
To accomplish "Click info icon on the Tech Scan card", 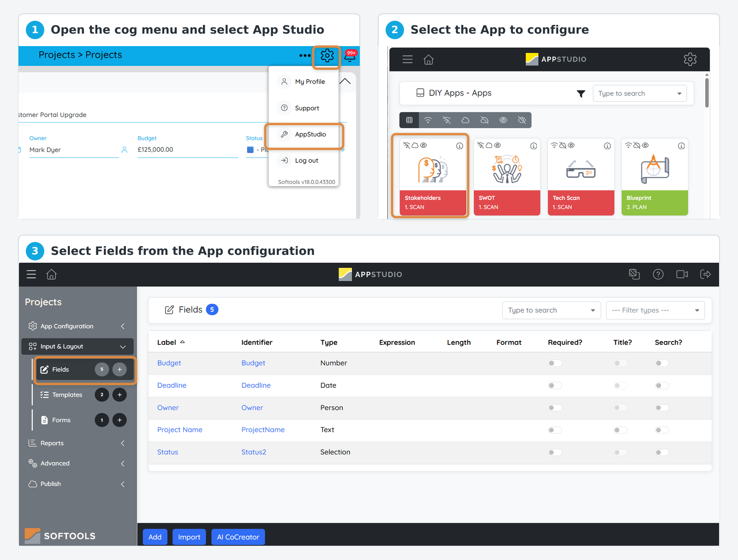I will (607, 146).
